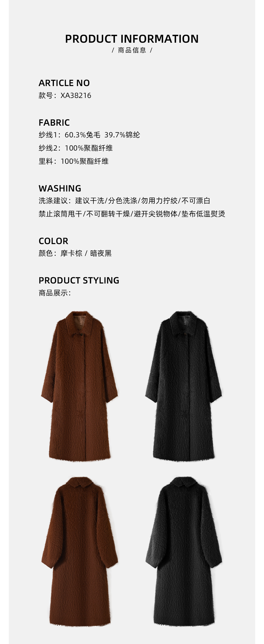Click the 商品信息 subtitle

click(132, 50)
